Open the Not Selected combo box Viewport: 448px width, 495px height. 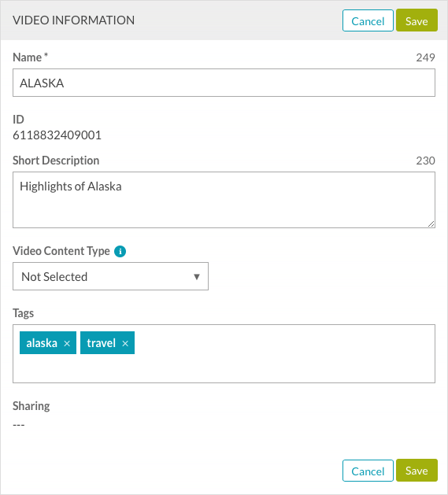pos(110,276)
